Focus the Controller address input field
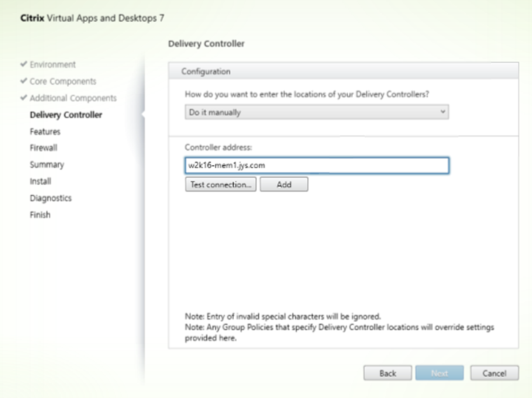532x398 pixels. (317, 166)
